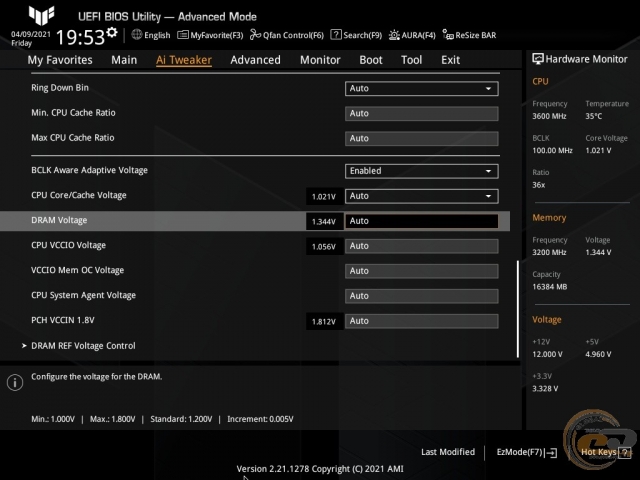
Task: Expand DRAM REF Voltage Control submenu
Action: tap(83, 346)
